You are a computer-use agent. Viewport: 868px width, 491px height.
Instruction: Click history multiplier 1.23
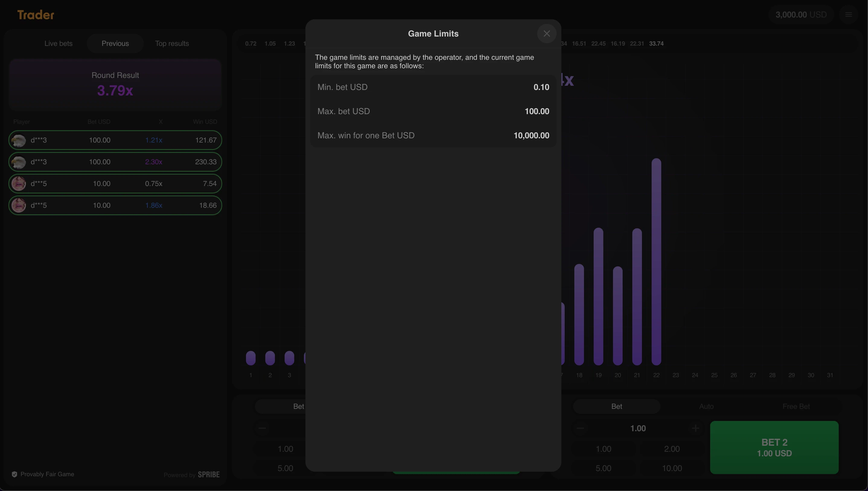[289, 43]
